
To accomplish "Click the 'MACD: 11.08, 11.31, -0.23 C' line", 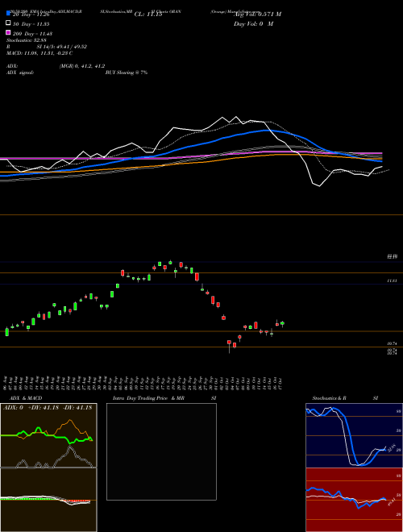I will [x=39, y=53].
